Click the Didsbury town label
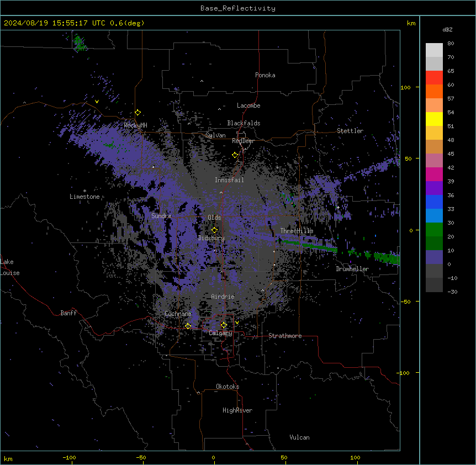Screen dimensions: 476x465 tap(211, 238)
